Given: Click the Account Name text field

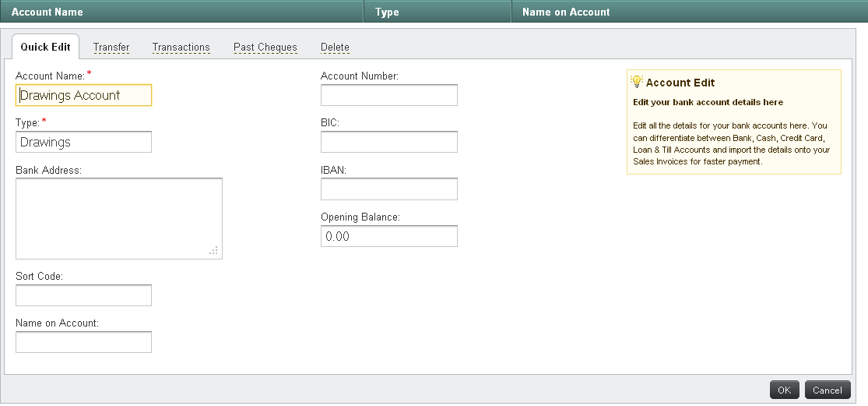Looking at the screenshot, I should (83, 95).
